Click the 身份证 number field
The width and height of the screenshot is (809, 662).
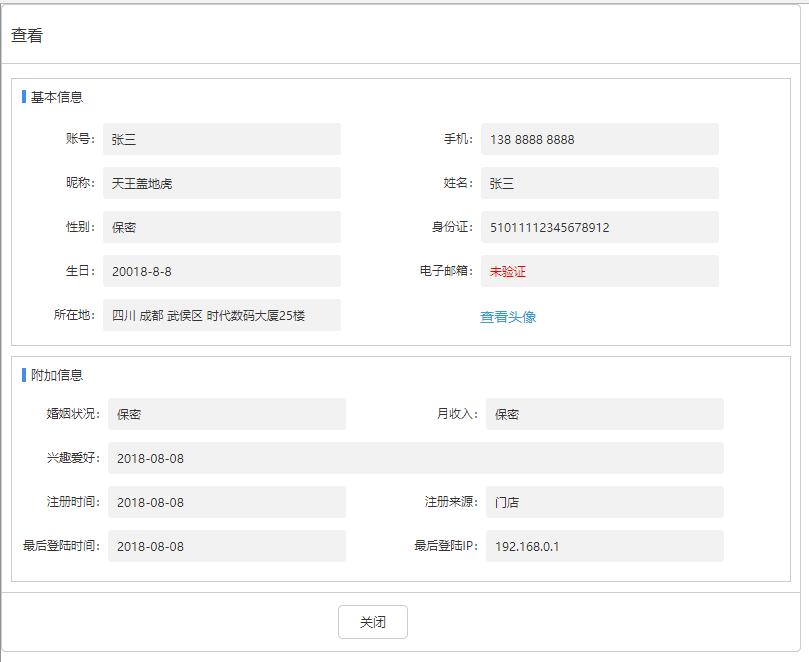(x=599, y=227)
